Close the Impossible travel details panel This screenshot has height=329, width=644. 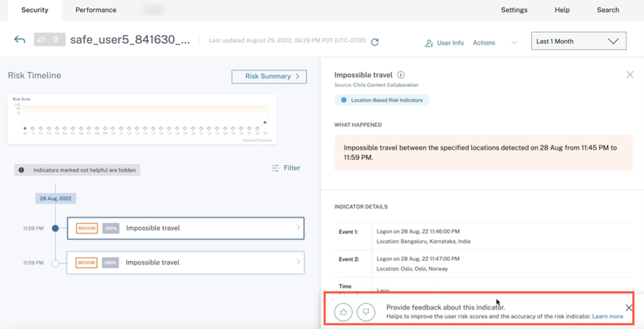coord(629,74)
